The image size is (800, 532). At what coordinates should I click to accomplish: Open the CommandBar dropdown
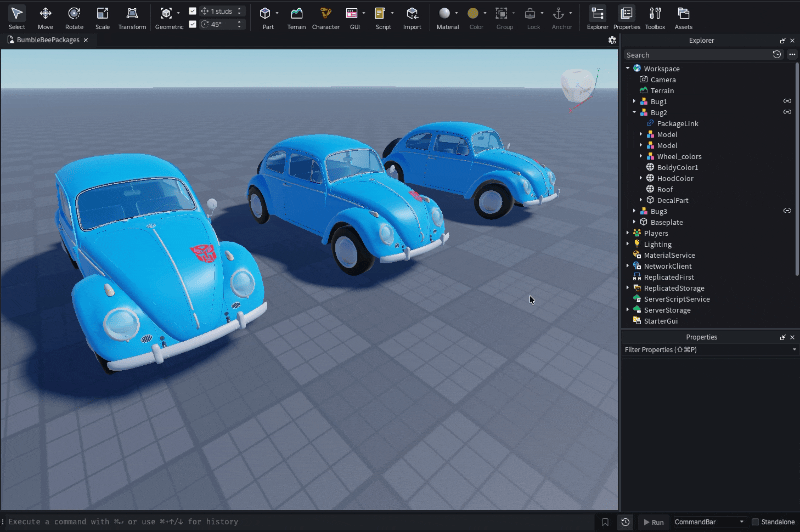pyautogui.click(x=709, y=522)
